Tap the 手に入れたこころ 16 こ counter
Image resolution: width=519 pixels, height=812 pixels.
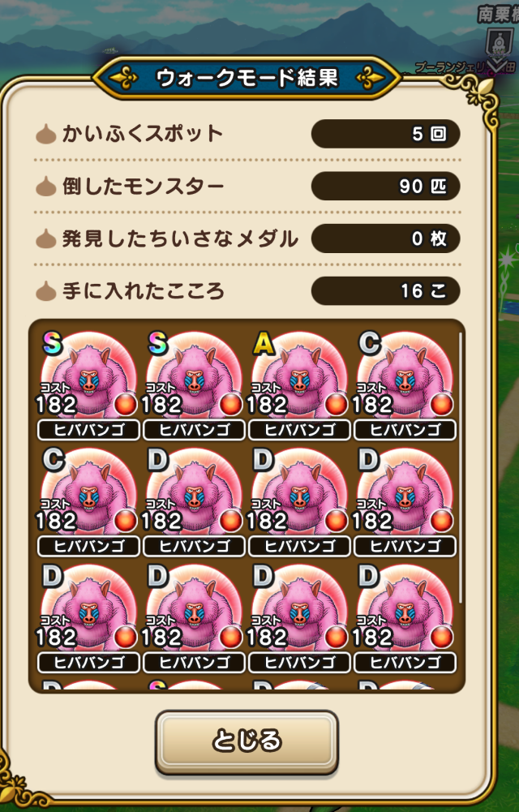click(385, 290)
